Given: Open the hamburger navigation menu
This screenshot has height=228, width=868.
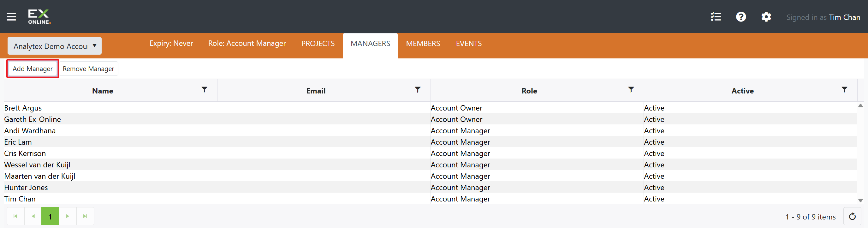Looking at the screenshot, I should click(11, 17).
